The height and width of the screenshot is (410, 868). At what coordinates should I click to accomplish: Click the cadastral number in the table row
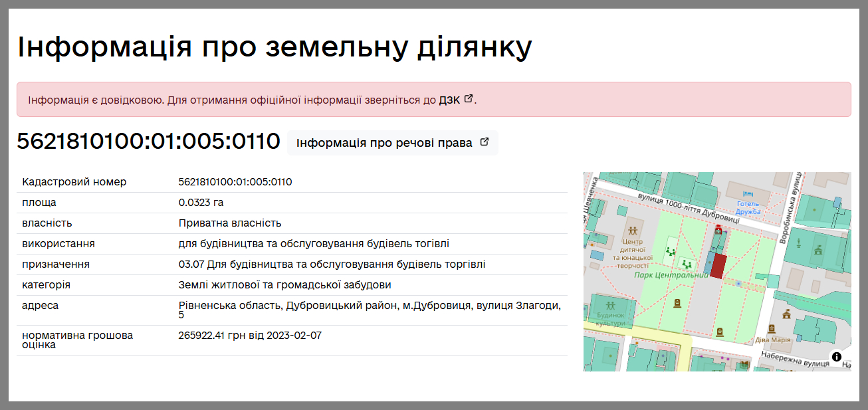pyautogui.click(x=235, y=182)
